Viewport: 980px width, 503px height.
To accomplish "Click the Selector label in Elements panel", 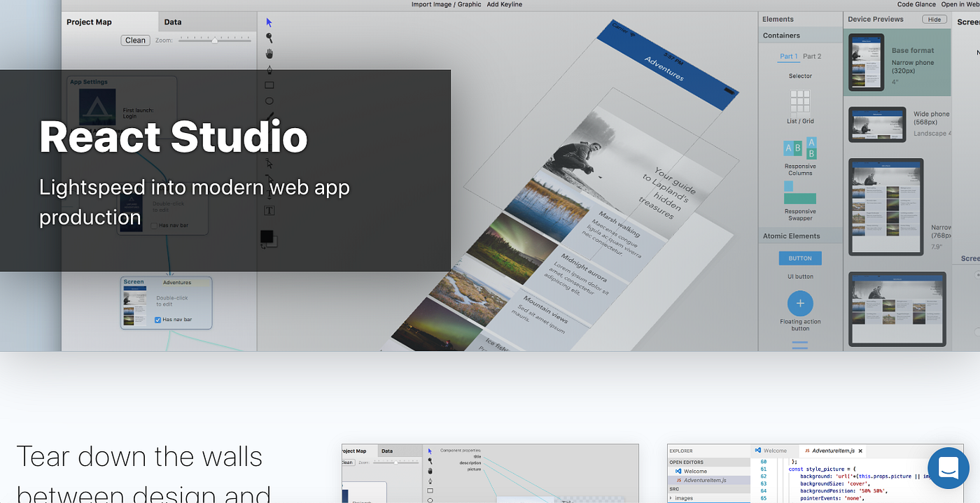I will click(x=800, y=76).
